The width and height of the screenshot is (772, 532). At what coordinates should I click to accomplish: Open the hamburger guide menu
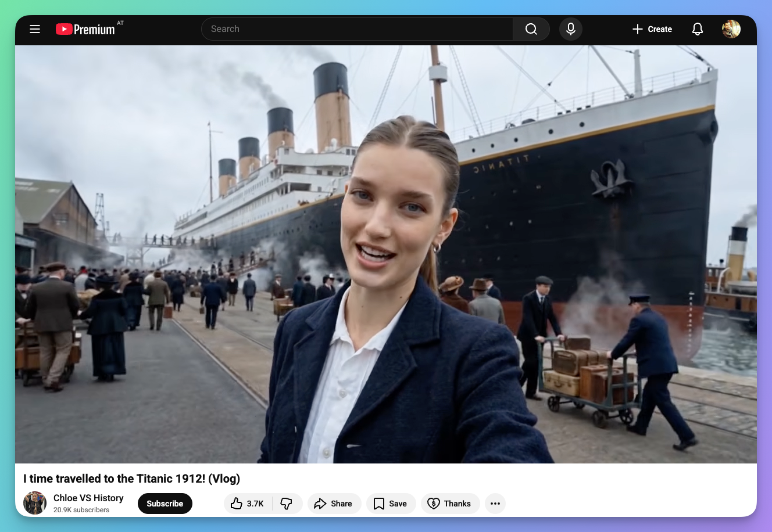click(35, 29)
